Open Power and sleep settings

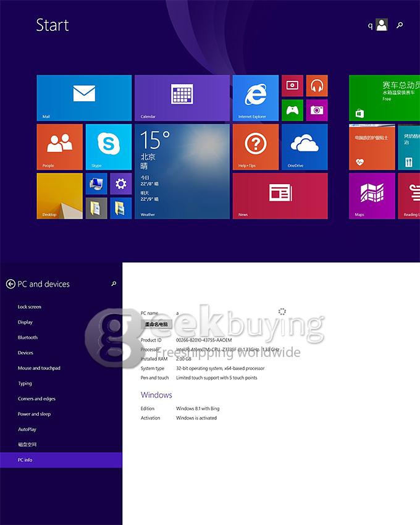tap(34, 414)
